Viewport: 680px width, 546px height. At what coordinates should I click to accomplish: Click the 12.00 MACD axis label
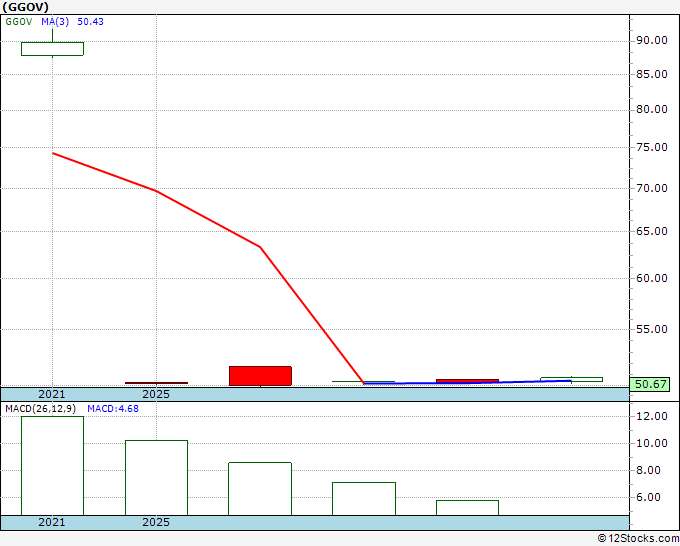(x=652, y=416)
